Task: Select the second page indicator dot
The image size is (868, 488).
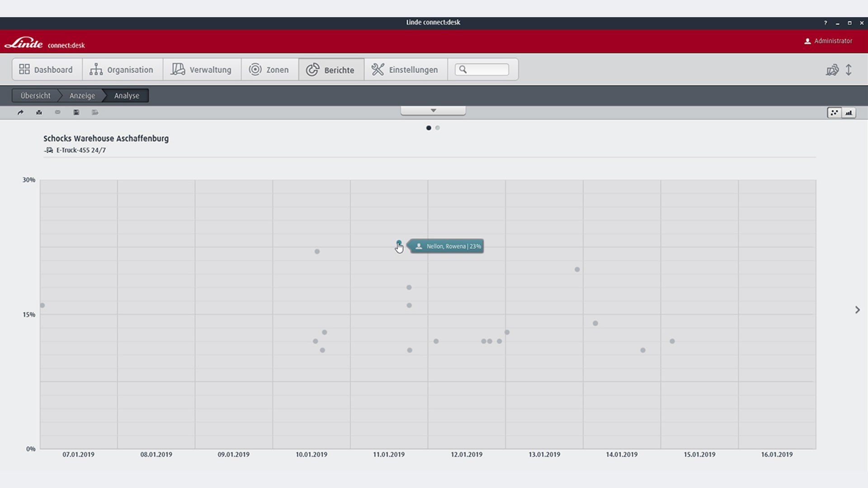Action: click(437, 128)
